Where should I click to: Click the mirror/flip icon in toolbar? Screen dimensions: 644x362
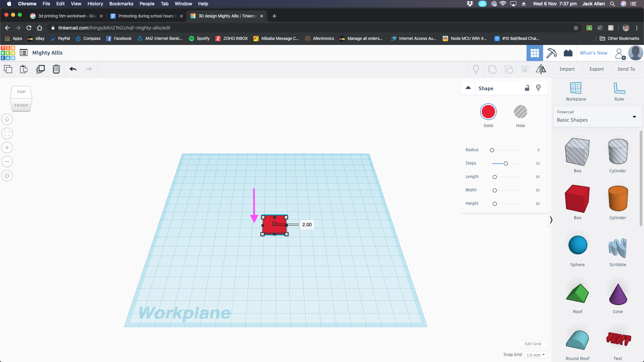(541, 69)
